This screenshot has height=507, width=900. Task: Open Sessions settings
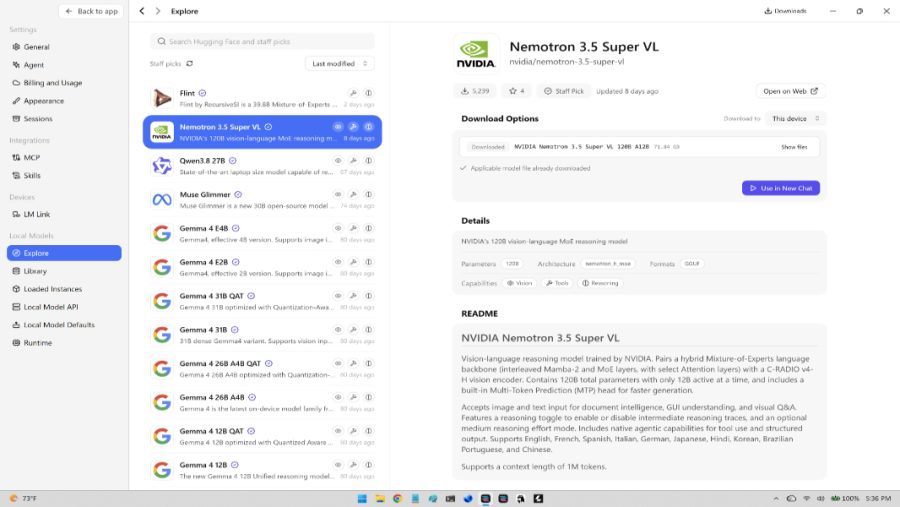click(38, 118)
